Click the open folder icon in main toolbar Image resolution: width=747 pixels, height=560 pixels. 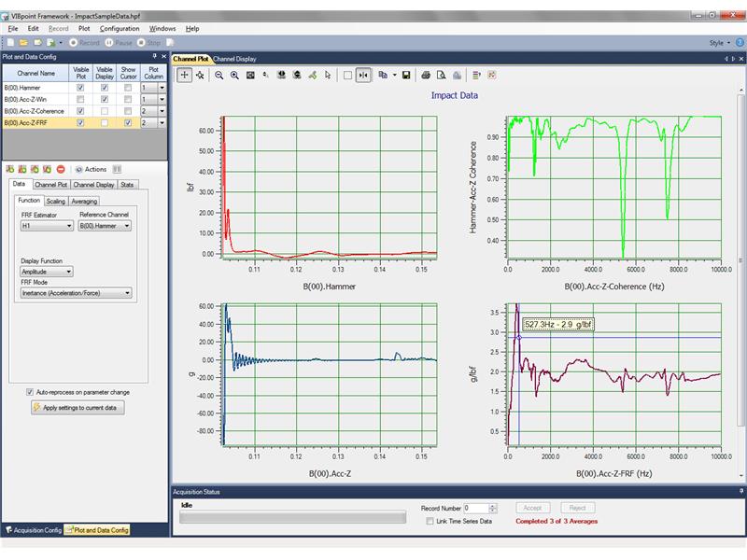tap(22, 42)
